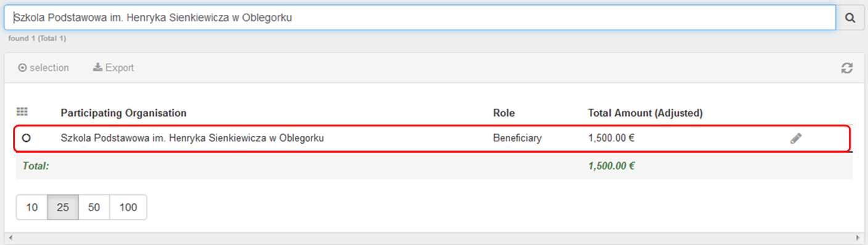The width and height of the screenshot is (868, 245).
Task: Sort by Total Amount (Adjusted) header
Action: tap(645, 113)
